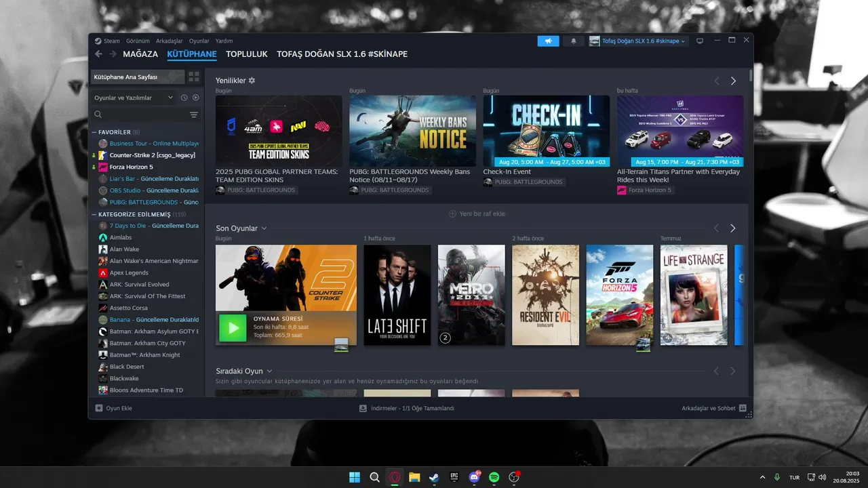Click PUBG: BATTLEGROUNDS tag under Check-In Event

click(x=524, y=182)
